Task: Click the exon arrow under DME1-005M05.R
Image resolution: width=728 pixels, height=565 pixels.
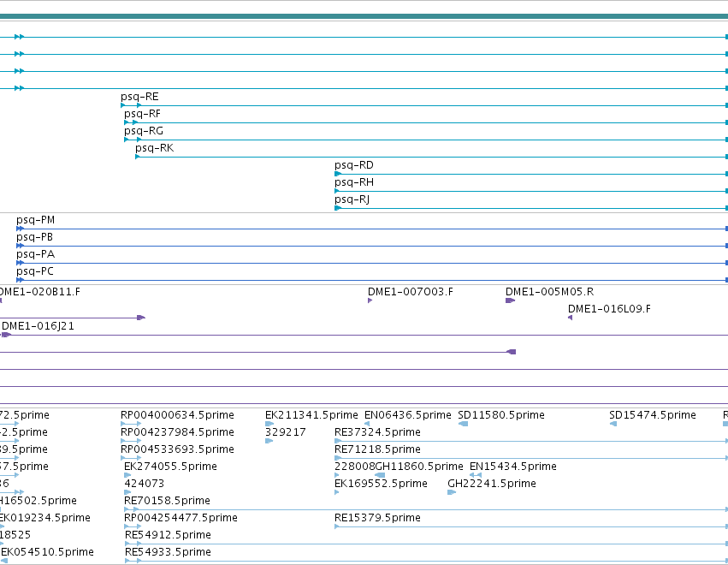Action: coord(510,300)
